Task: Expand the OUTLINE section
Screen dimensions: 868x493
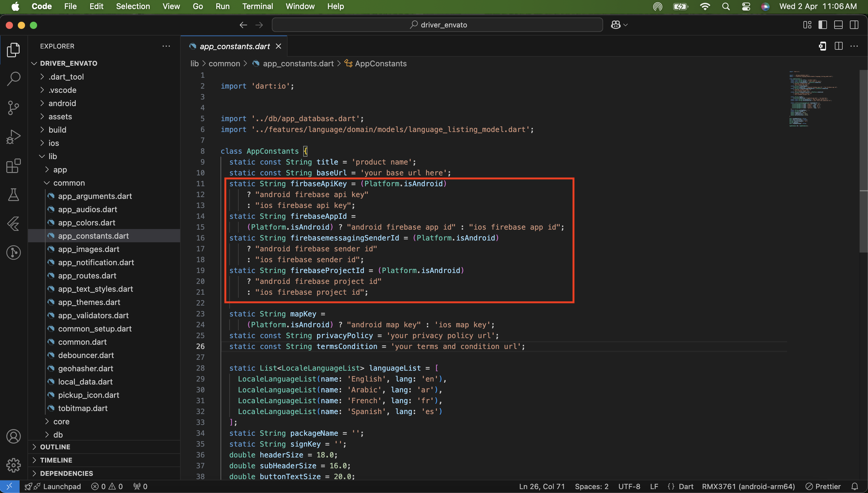Action: [55, 447]
